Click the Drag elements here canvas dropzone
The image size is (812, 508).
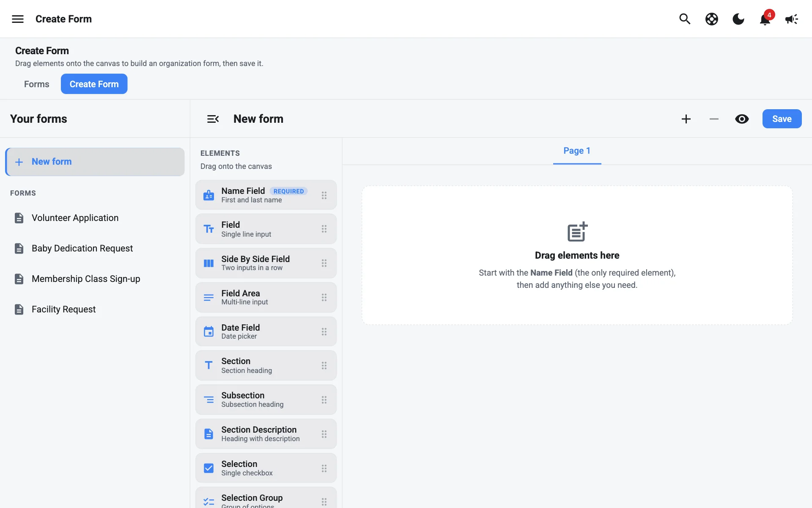click(x=577, y=255)
